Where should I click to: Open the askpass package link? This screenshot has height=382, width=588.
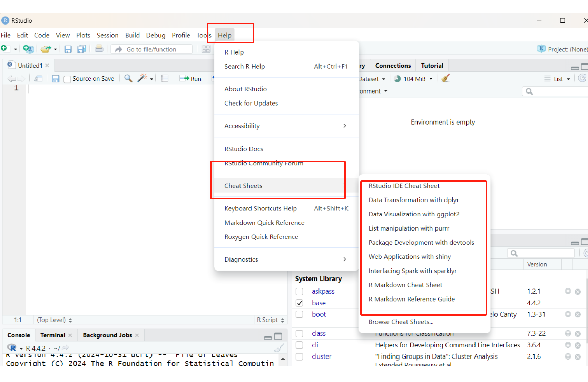(323, 292)
